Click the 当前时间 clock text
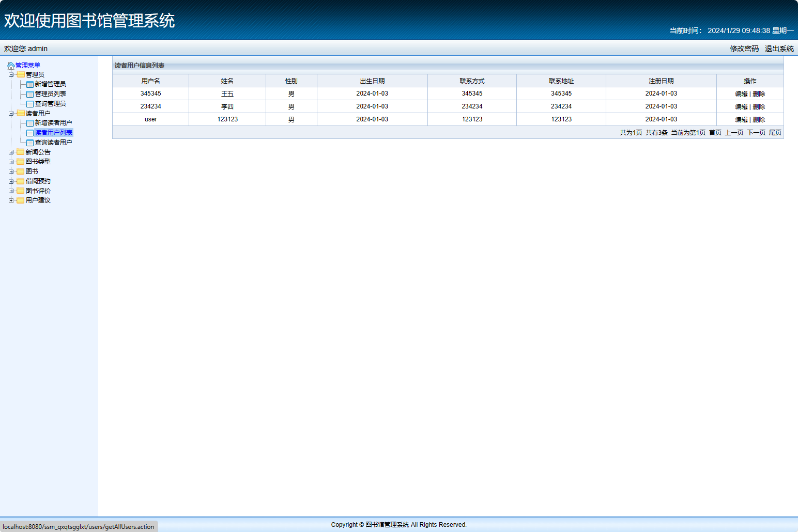The image size is (798, 532). 731,30
